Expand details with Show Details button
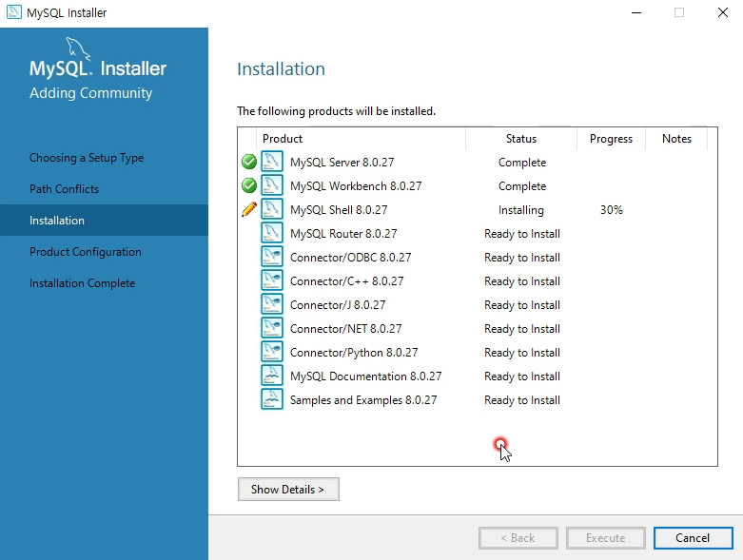The width and height of the screenshot is (743, 560). pos(288,489)
